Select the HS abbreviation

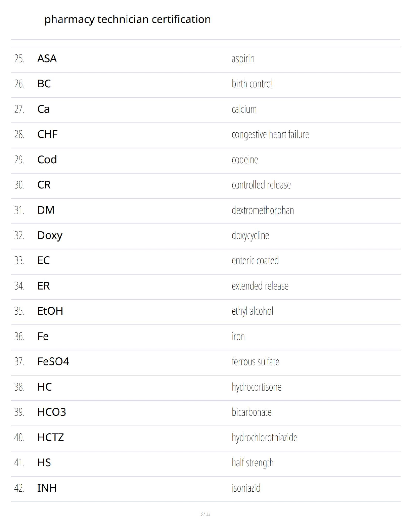(44, 463)
